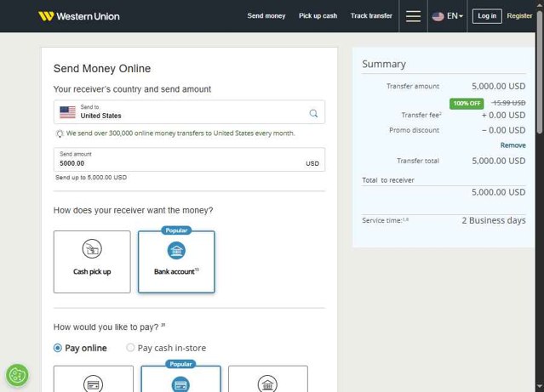Select Pay online radio button

pos(58,348)
